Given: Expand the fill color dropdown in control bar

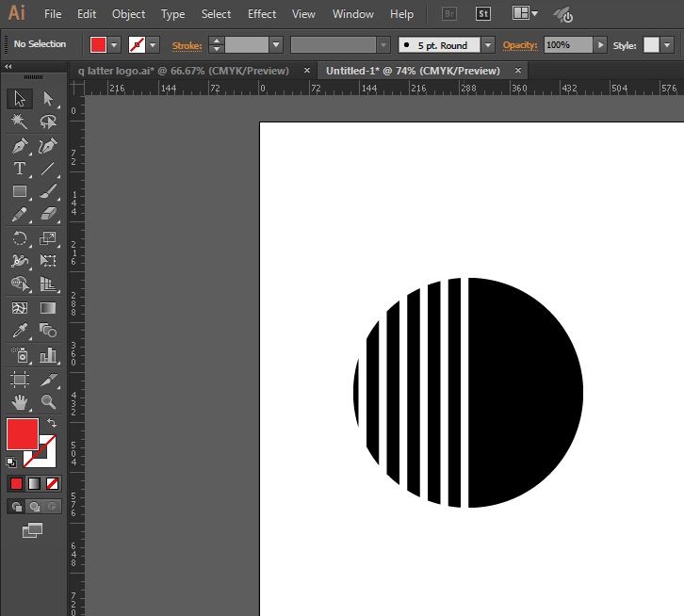Looking at the screenshot, I should coord(115,44).
